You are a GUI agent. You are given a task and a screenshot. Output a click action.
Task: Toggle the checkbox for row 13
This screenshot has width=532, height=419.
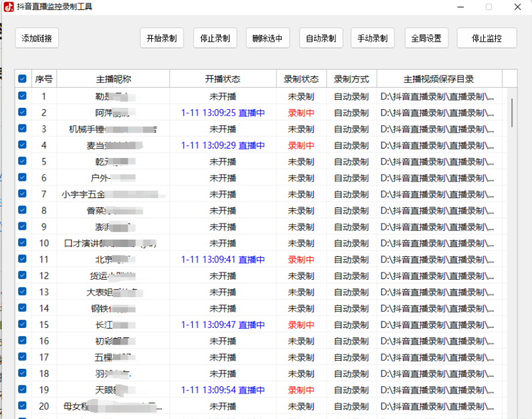click(x=22, y=291)
